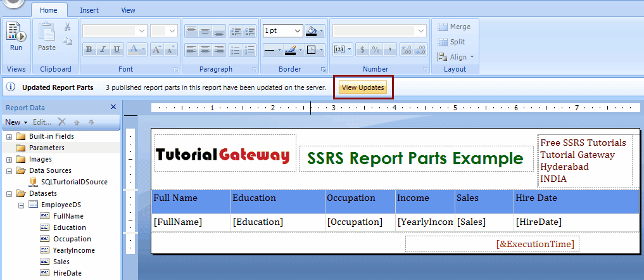
Task: Open the font size combo box
Action: (x=163, y=30)
